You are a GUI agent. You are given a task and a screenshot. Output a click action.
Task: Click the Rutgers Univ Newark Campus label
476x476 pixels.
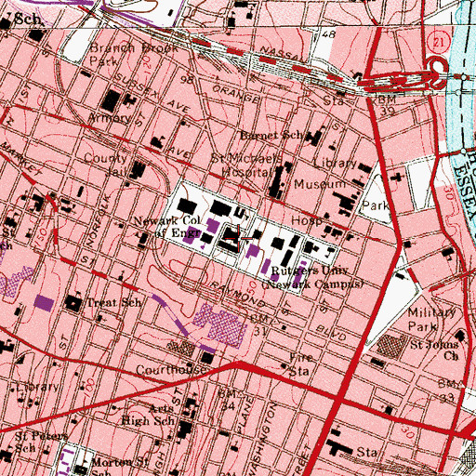(312, 277)
